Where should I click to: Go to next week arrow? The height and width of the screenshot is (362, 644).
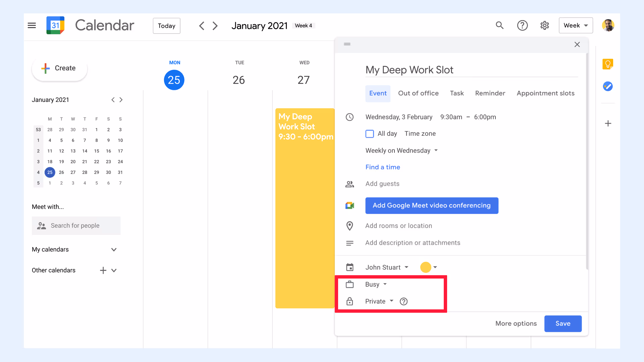click(215, 26)
